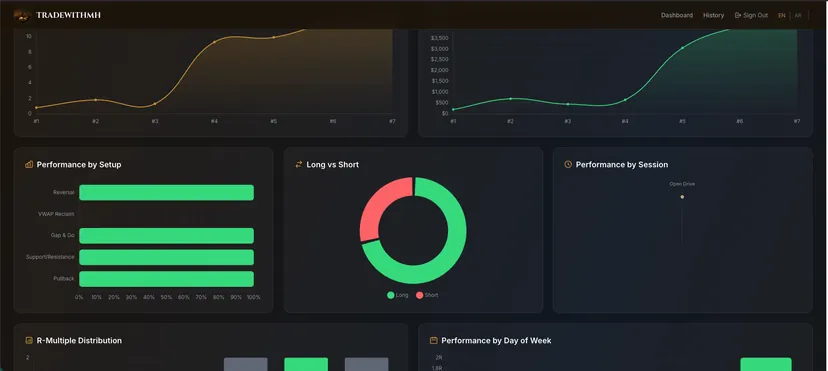Select the Support/Resistance setup bar
Viewport: 828px width, 371px height.
(166, 257)
